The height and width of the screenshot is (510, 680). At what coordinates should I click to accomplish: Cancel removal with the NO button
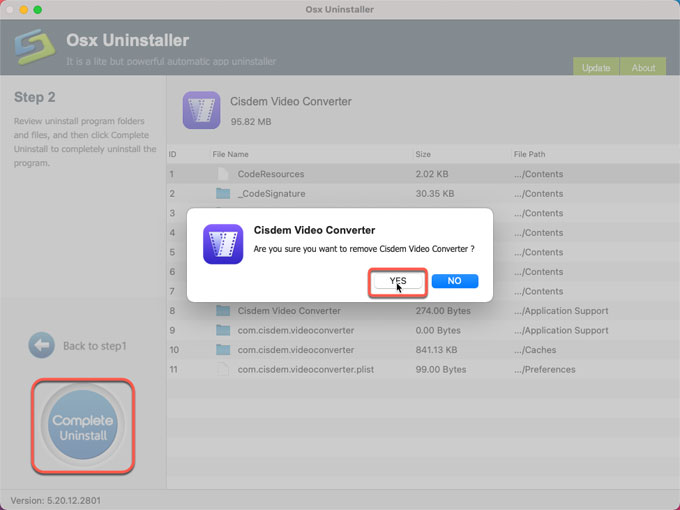tap(454, 281)
